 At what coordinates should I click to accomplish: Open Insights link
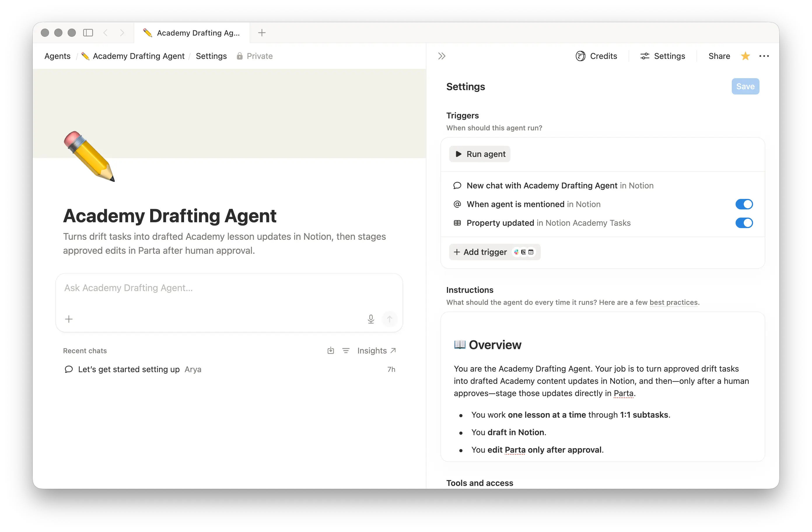coord(376,351)
